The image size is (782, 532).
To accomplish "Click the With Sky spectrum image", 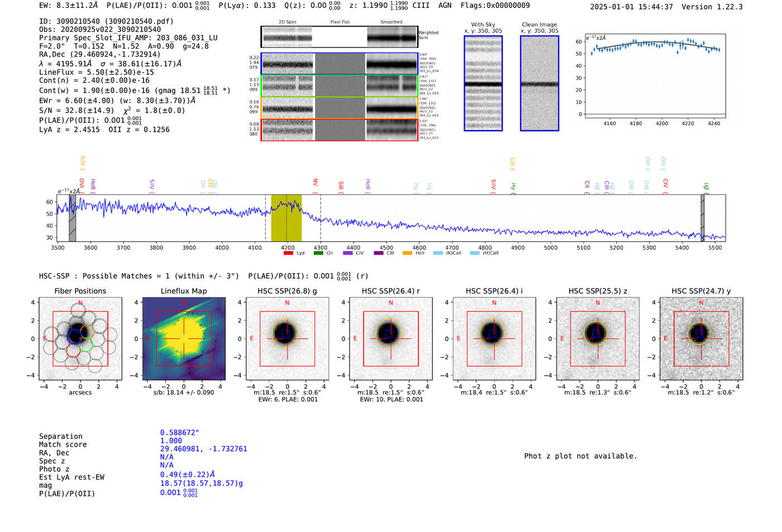I will point(483,83).
